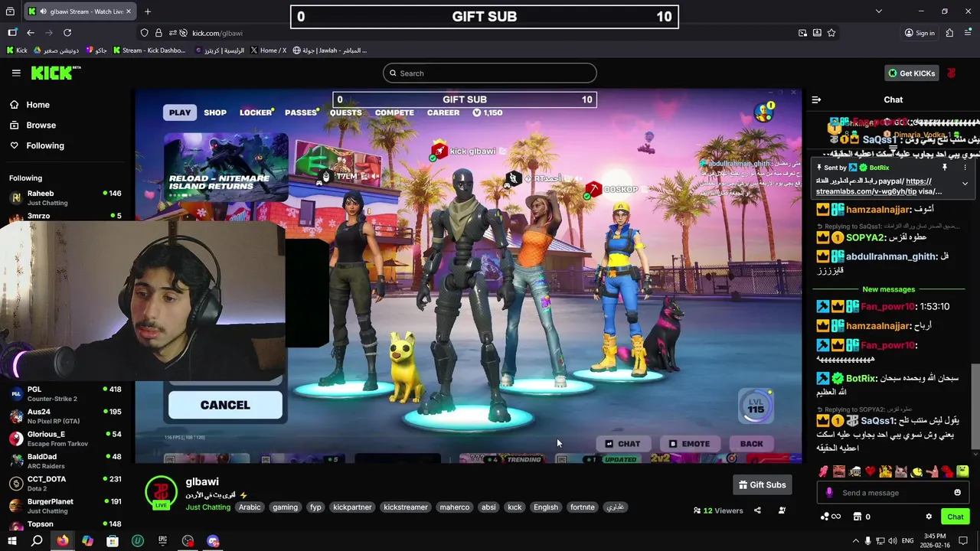Open Aus24 channel in sidebar
The height and width of the screenshot is (551, 980).
[x=65, y=416]
